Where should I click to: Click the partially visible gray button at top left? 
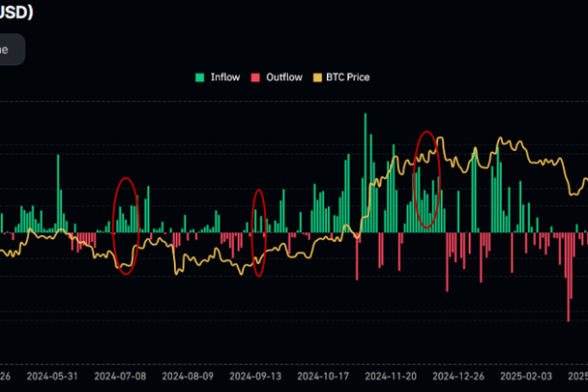point(11,50)
